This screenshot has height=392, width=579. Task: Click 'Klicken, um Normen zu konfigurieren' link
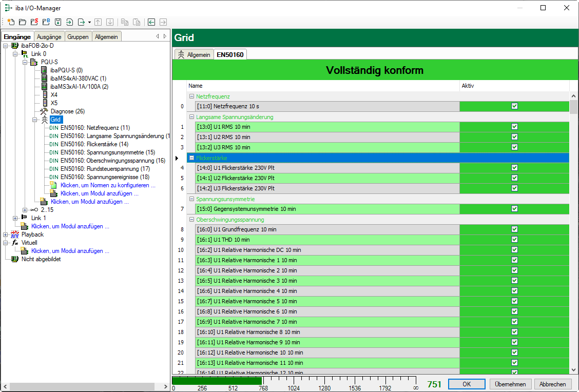tap(108, 185)
